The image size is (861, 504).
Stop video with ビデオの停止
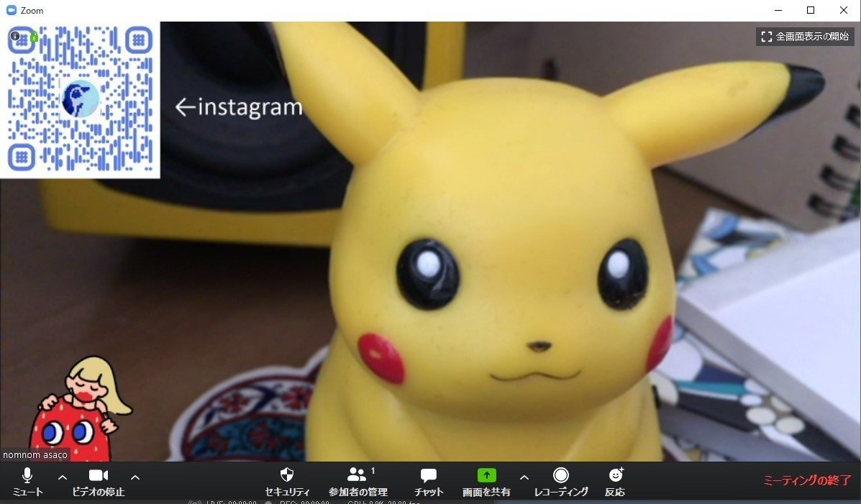[99, 482]
